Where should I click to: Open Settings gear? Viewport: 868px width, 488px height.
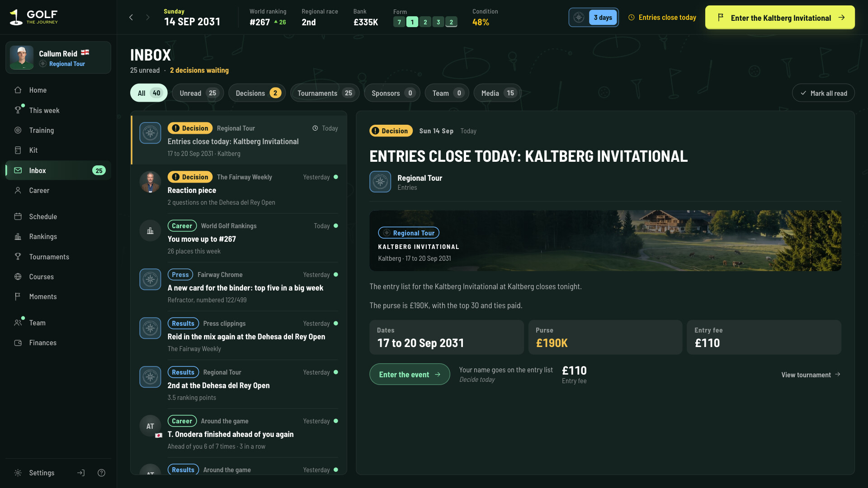pos(34,473)
